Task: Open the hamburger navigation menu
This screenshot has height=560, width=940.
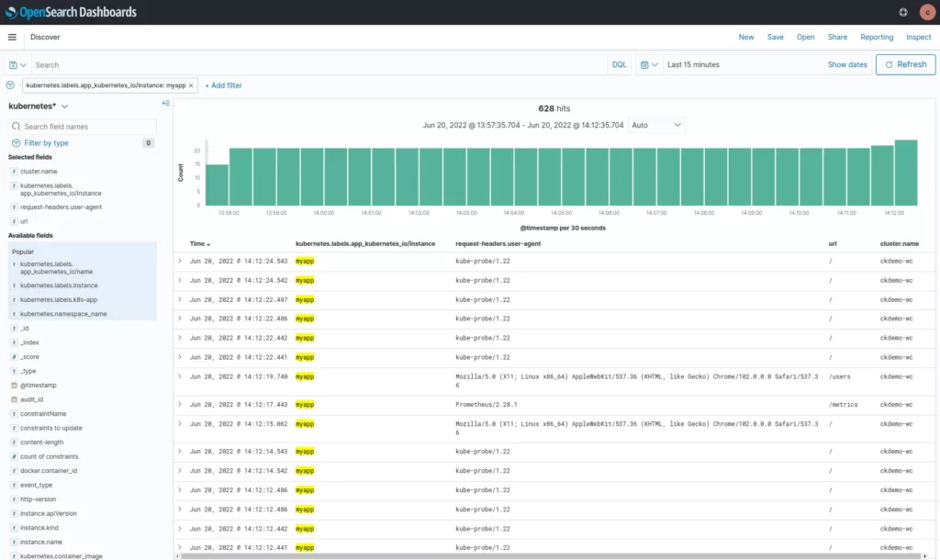Action: coord(12,38)
